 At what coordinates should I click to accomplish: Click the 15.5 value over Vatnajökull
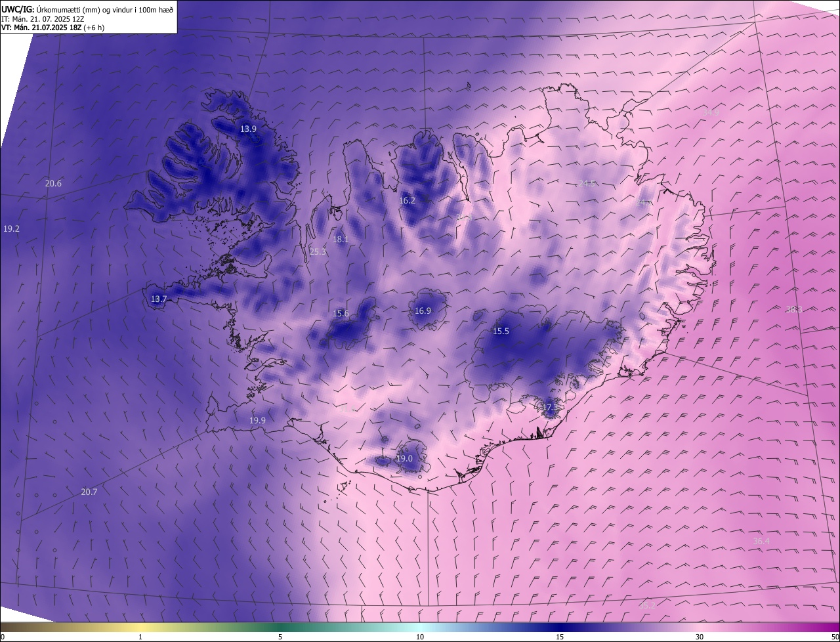501,332
